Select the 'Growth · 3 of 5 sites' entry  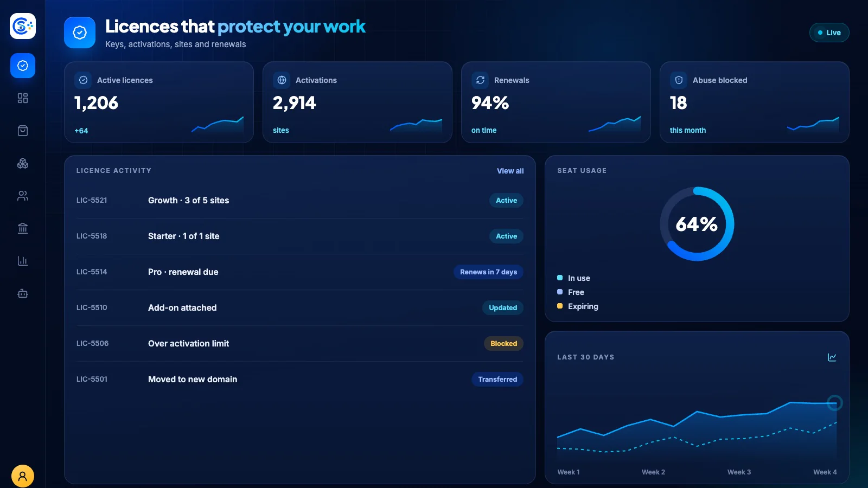189,201
